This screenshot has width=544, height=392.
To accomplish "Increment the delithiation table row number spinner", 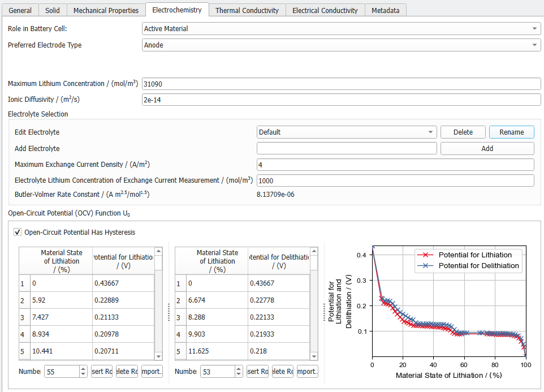I will 239,369.
